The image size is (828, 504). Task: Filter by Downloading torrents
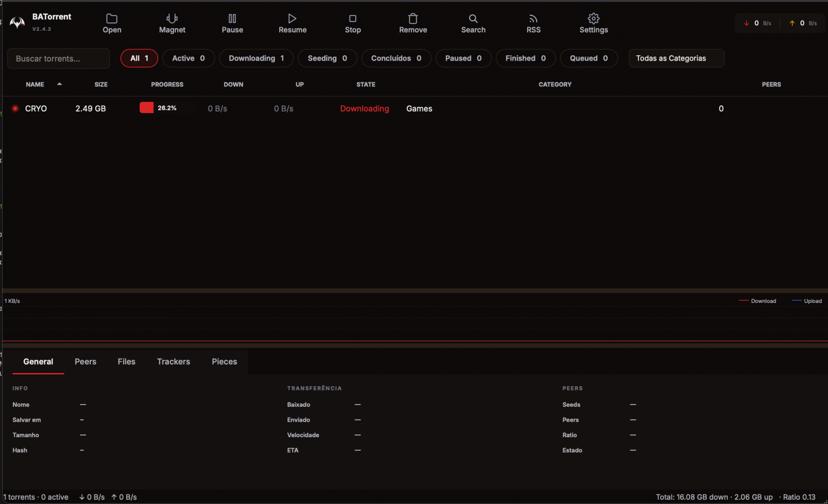tap(256, 58)
